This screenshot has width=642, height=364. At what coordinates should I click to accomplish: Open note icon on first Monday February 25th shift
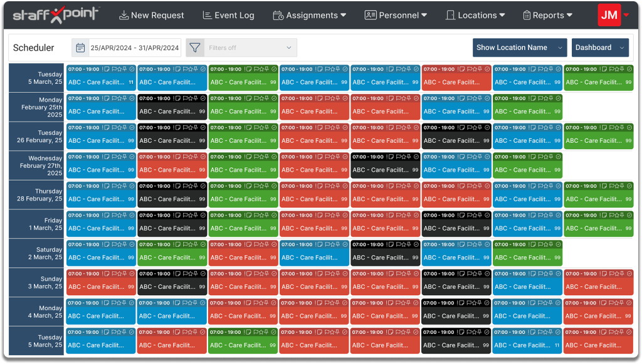(x=107, y=98)
